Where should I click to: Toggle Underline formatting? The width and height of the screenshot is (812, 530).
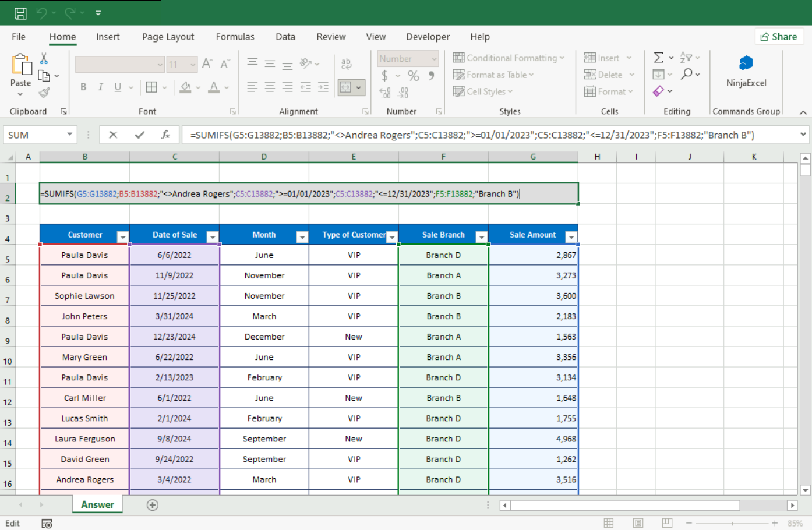(x=118, y=87)
